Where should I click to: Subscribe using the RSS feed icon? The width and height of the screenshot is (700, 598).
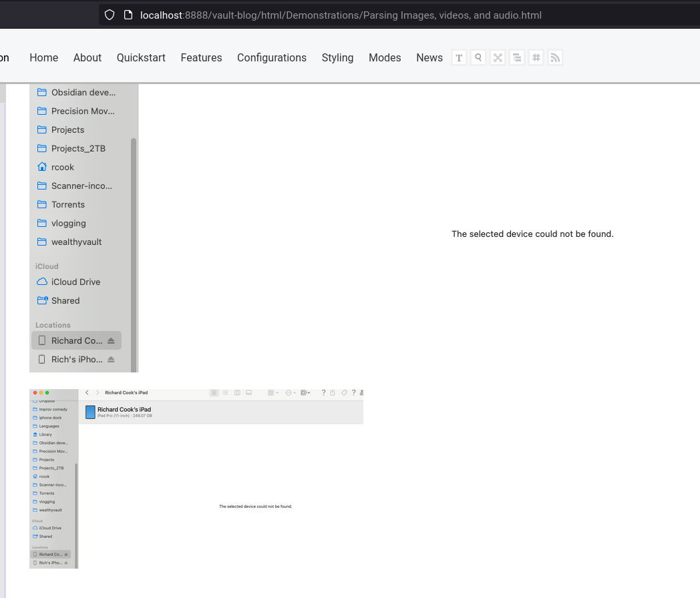tap(555, 57)
